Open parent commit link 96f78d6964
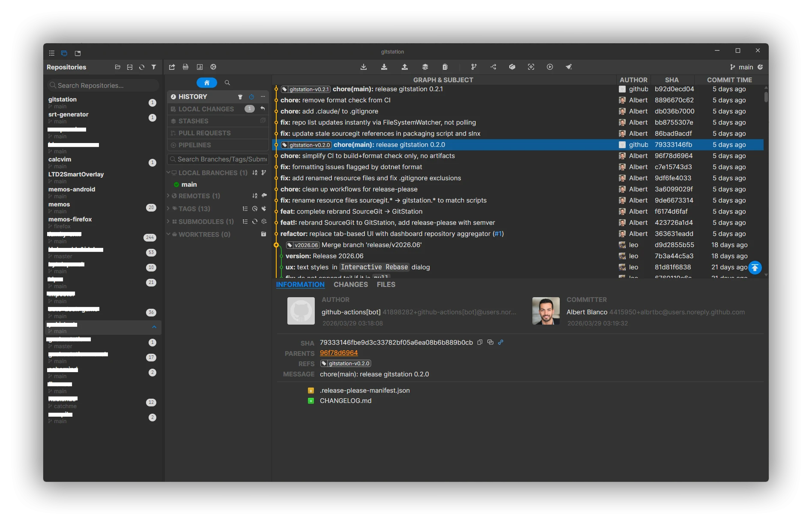Screen dimensions: 812x525 point(339,353)
